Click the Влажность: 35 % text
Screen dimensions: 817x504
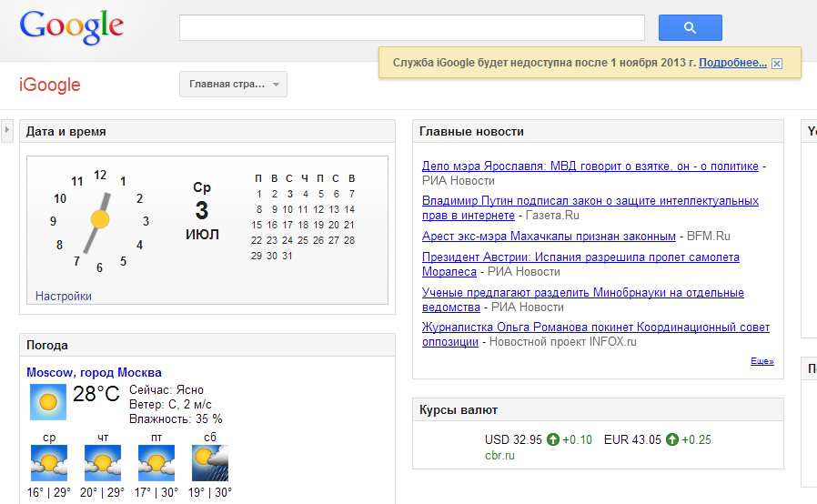coord(176,419)
